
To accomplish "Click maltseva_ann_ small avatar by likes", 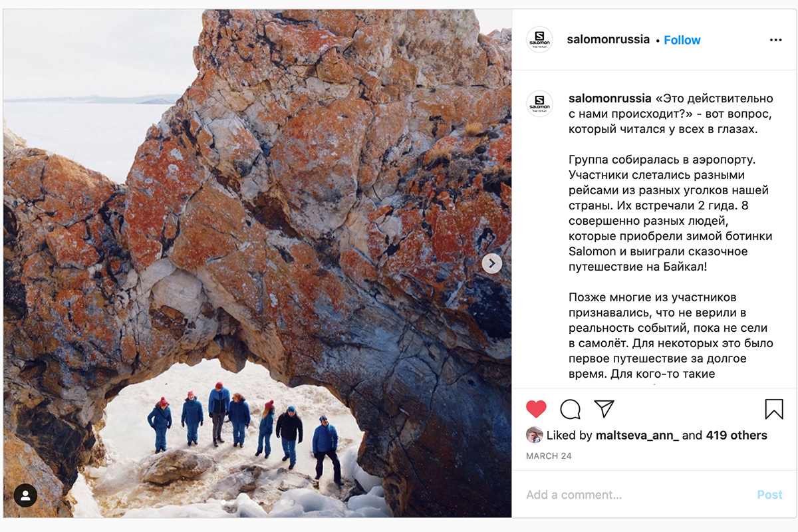I will pyautogui.click(x=534, y=436).
